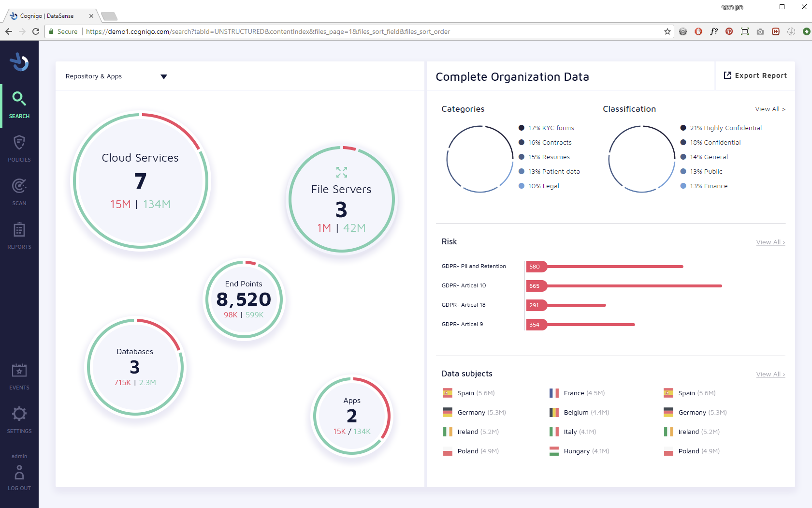
Task: Open the Databases circle
Action: pos(135,367)
